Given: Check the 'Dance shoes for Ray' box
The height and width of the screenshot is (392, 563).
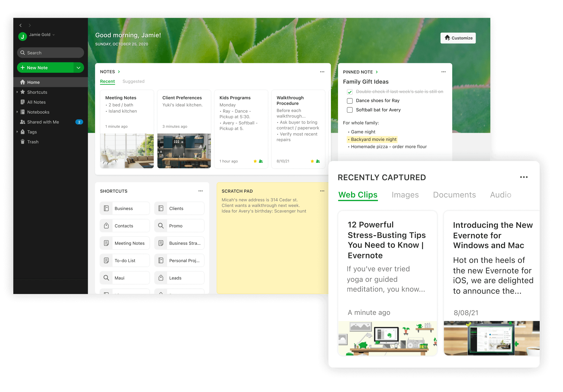Looking at the screenshot, I should tap(350, 101).
